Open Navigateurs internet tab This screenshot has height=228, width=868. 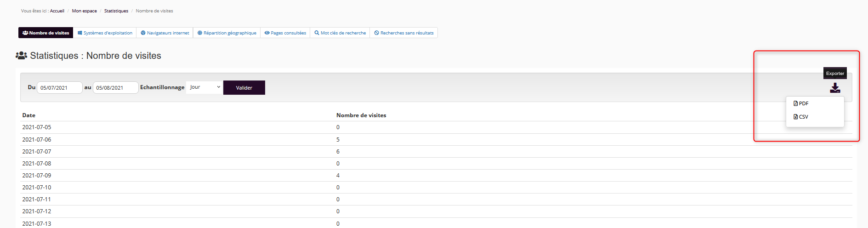point(165,33)
